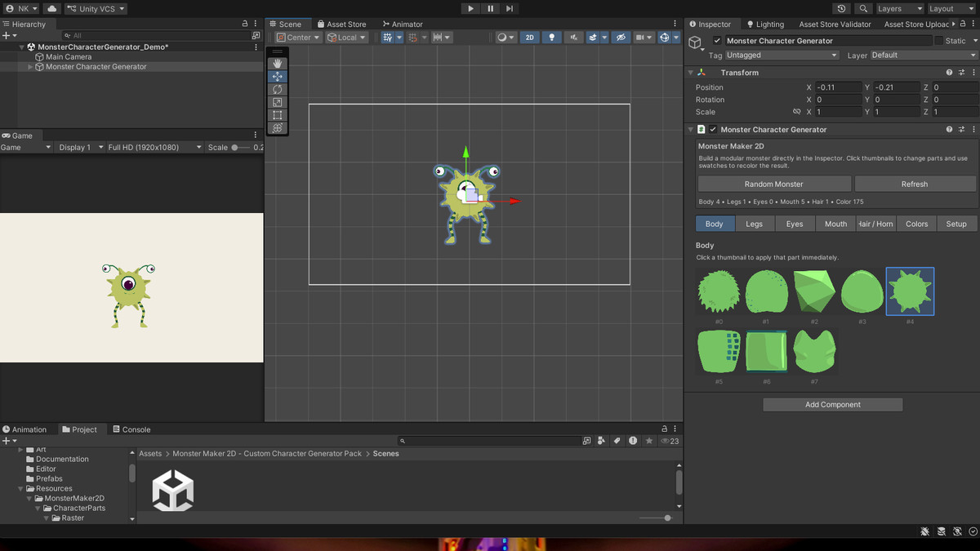Open Monster Character Generator script help icon
Viewport: 980px width, 551px height.
[x=949, y=129]
